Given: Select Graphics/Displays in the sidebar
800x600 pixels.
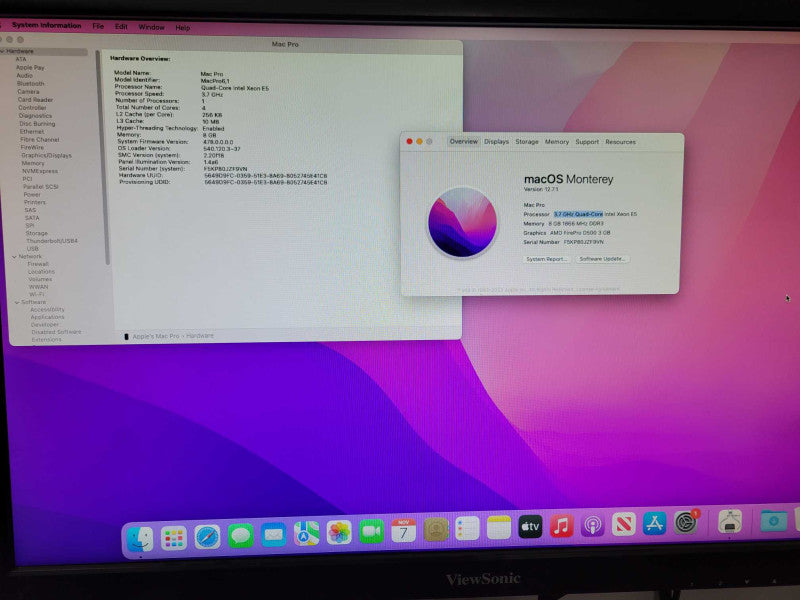Looking at the screenshot, I should pyautogui.click(x=46, y=155).
